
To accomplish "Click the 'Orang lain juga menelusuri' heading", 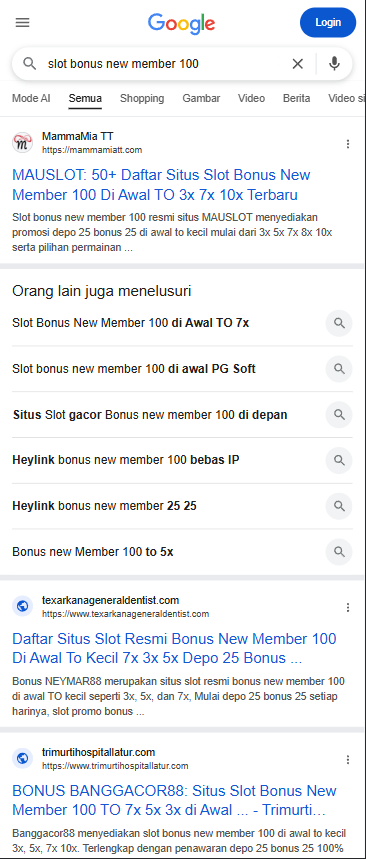I will tap(101, 291).
